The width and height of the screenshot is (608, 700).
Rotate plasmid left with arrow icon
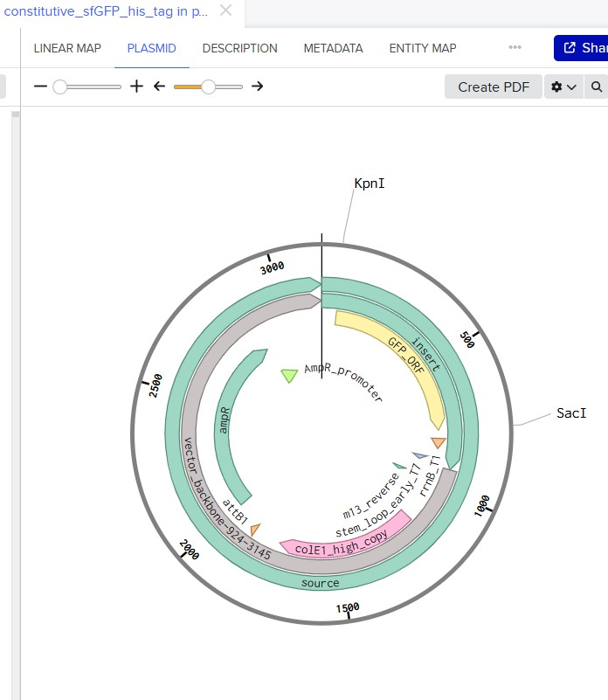point(159,87)
